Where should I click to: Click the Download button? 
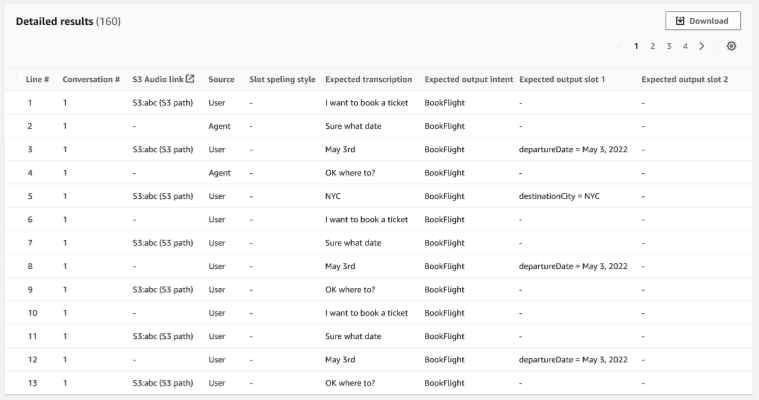(703, 21)
